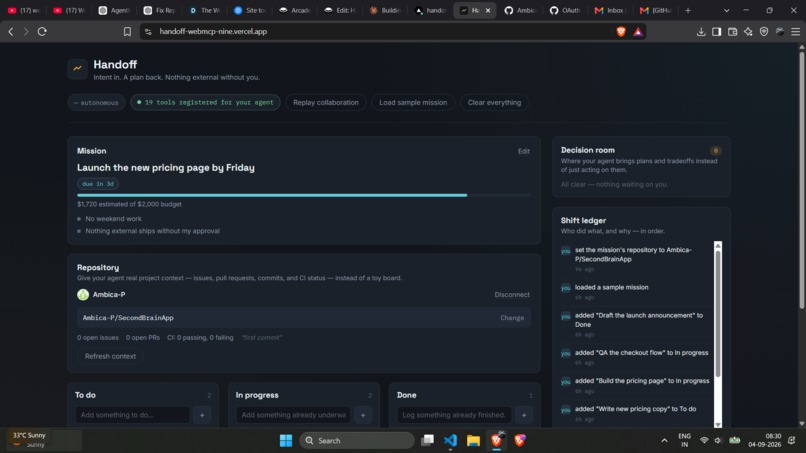Go back with the browser back arrow
Screen dimensions: 806x453
point(11,32)
